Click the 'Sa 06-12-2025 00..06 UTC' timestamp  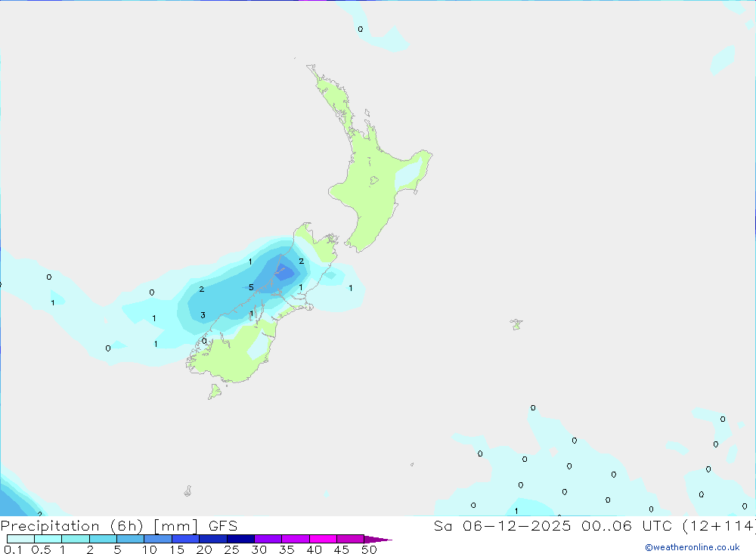tap(553, 525)
